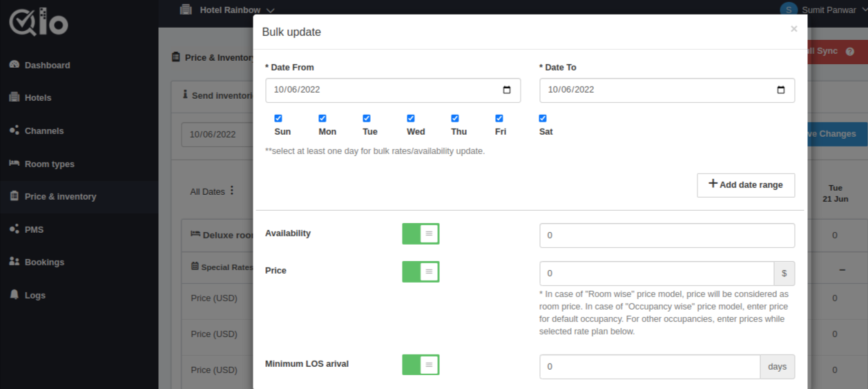Screen dimensions: 868x389
Task: Click the Room types bed icon
Action: click(x=14, y=163)
